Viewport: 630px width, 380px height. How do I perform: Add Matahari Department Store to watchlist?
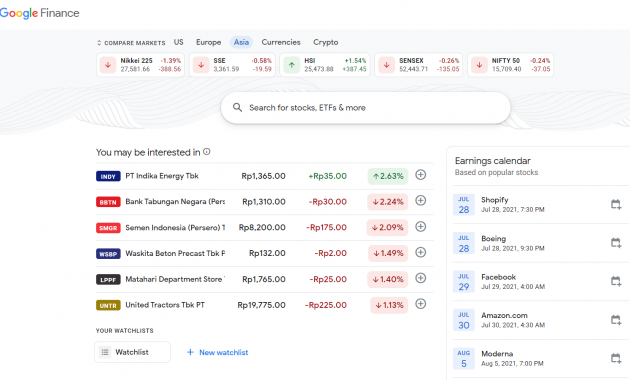[421, 278]
